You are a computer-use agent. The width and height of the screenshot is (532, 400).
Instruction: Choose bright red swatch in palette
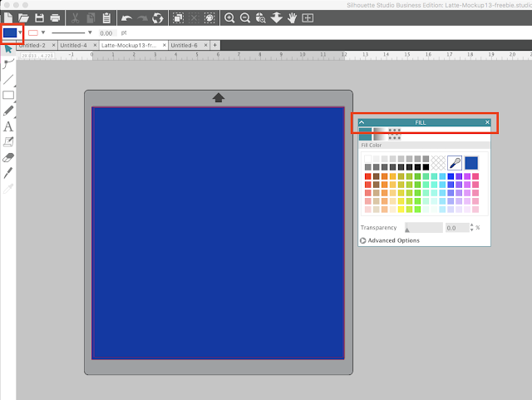(367, 176)
